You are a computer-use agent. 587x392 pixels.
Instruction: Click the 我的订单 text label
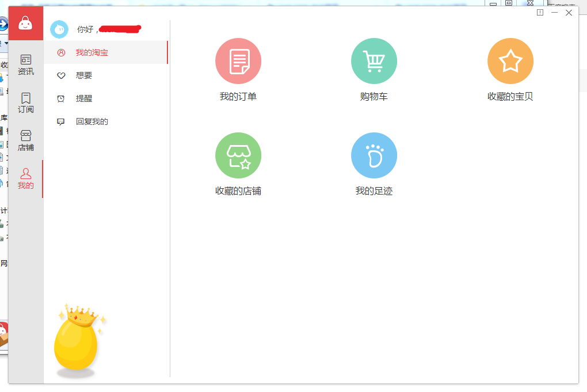tap(238, 97)
